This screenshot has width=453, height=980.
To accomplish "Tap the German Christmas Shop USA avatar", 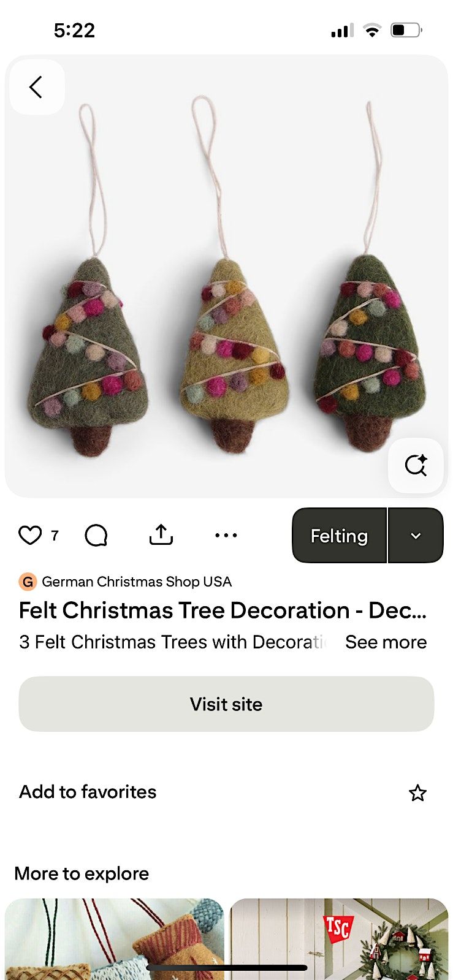I will [27, 581].
